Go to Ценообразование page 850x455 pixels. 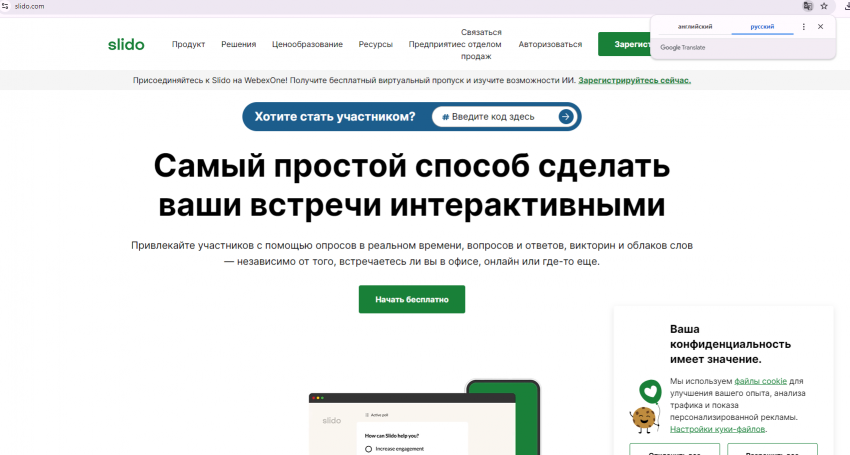[307, 44]
